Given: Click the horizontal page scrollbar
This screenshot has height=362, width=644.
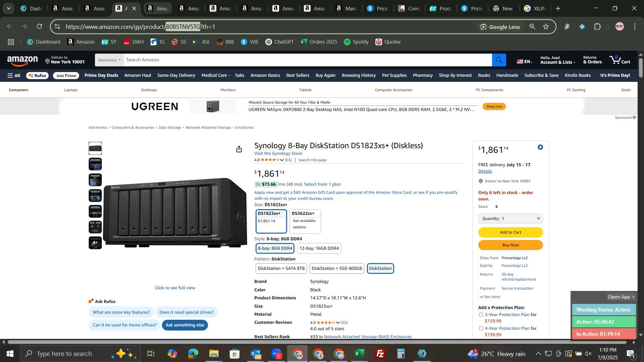Looking at the screenshot, I should [x=317, y=342].
